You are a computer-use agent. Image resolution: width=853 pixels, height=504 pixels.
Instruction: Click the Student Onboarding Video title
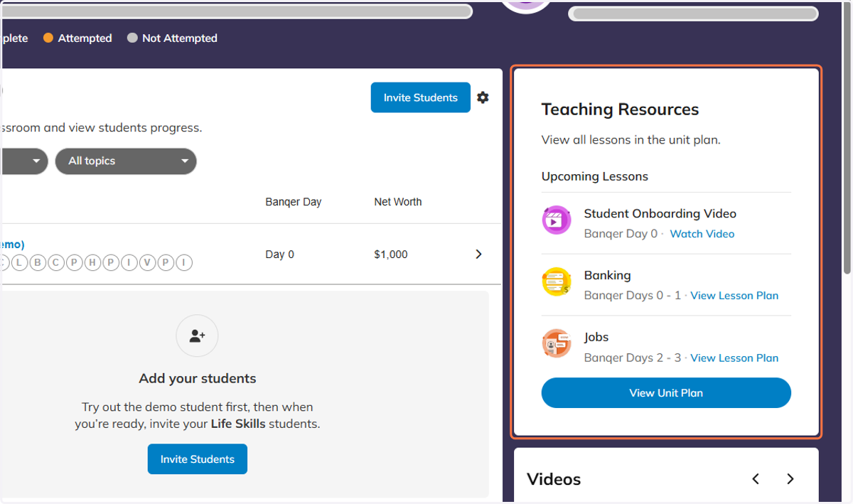point(660,213)
